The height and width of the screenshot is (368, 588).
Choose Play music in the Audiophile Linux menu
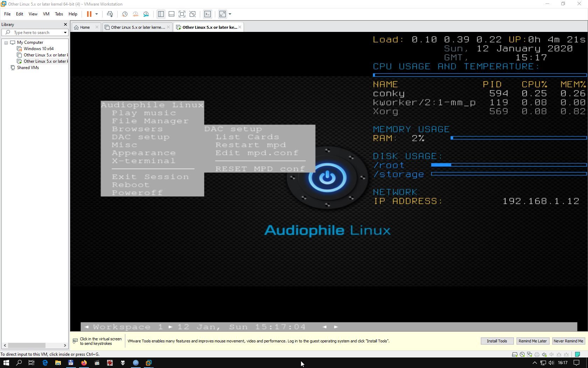click(144, 113)
